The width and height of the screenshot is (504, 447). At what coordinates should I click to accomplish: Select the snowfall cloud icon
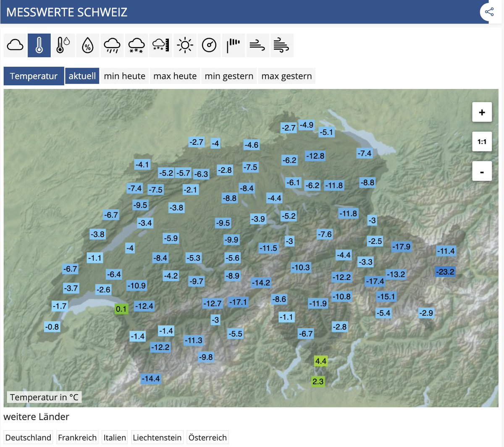point(136,45)
